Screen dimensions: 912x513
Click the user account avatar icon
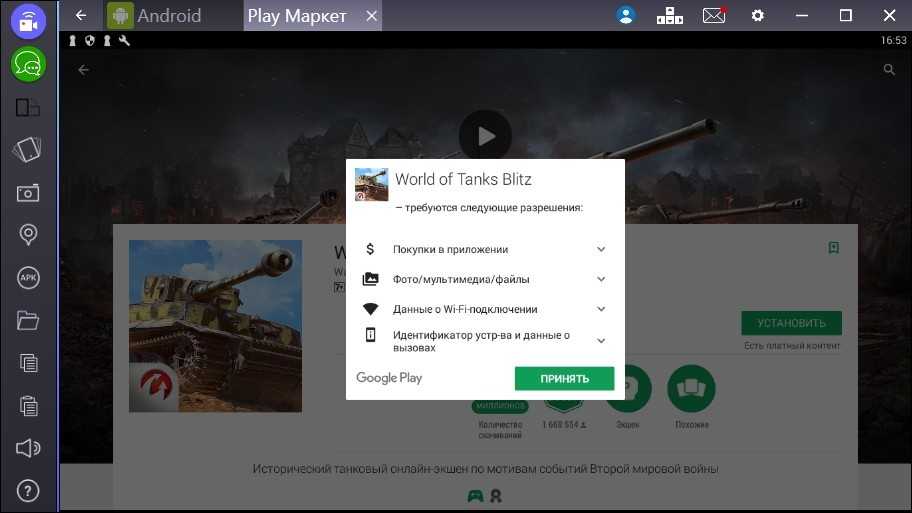[x=626, y=15]
